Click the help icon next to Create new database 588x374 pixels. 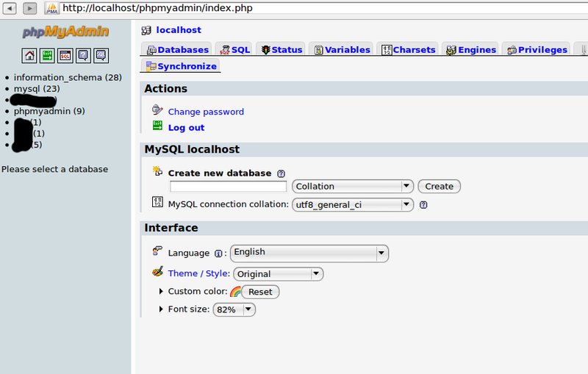click(x=281, y=173)
